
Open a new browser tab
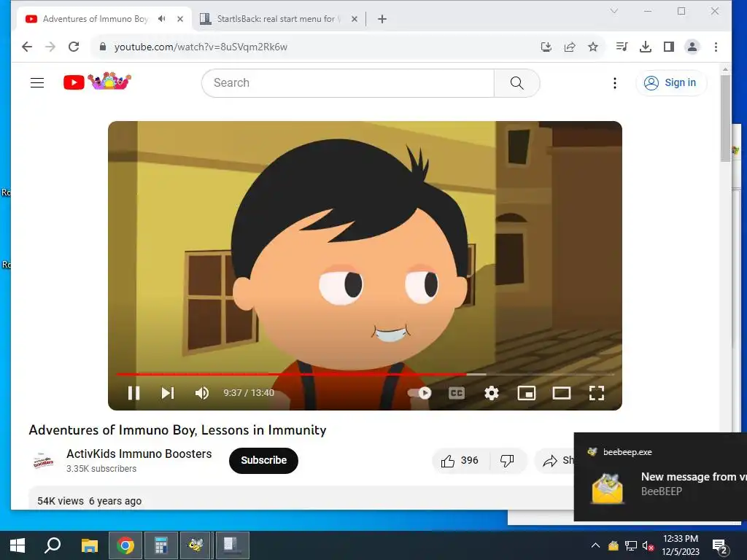coord(382,19)
